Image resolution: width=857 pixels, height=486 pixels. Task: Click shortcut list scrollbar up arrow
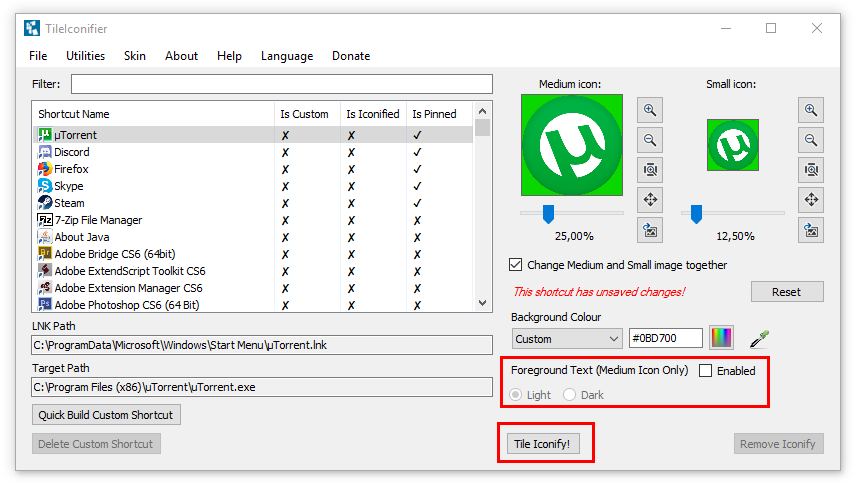(482, 111)
